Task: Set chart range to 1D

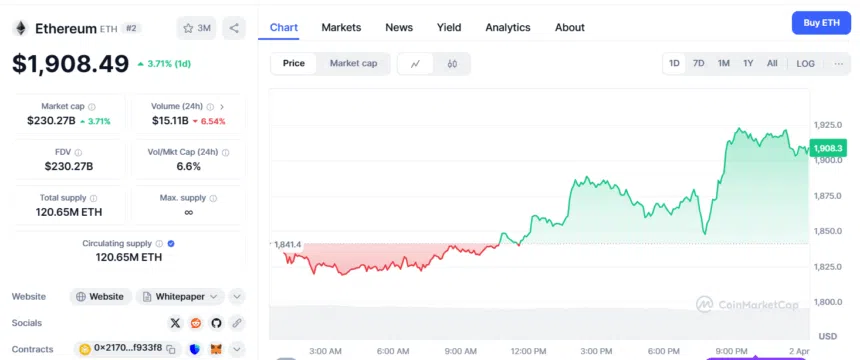Action: (674, 64)
